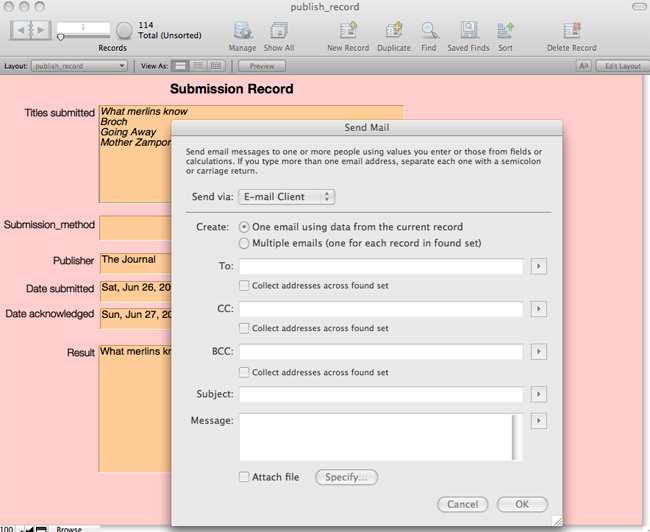Select Multiple emails for found set

tap(244, 243)
